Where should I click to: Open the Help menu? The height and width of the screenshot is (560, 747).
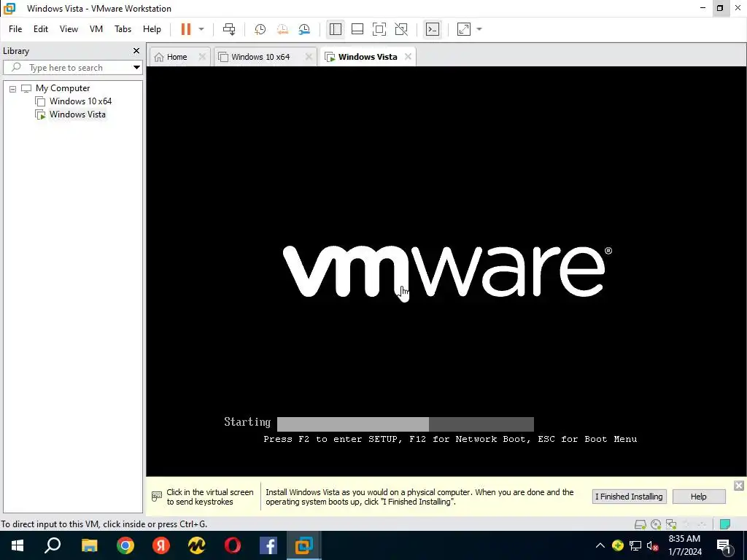click(x=152, y=29)
